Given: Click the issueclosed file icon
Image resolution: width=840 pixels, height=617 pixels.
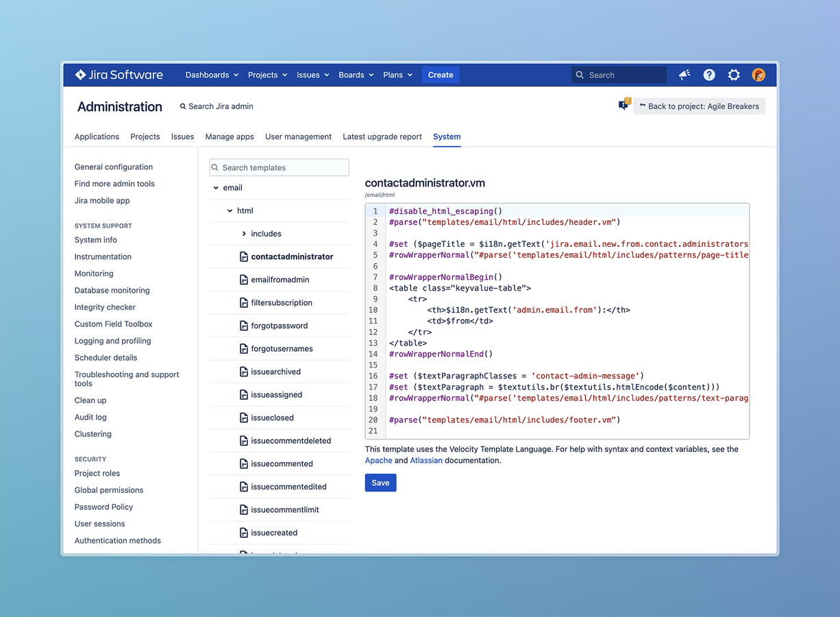Looking at the screenshot, I should (244, 418).
